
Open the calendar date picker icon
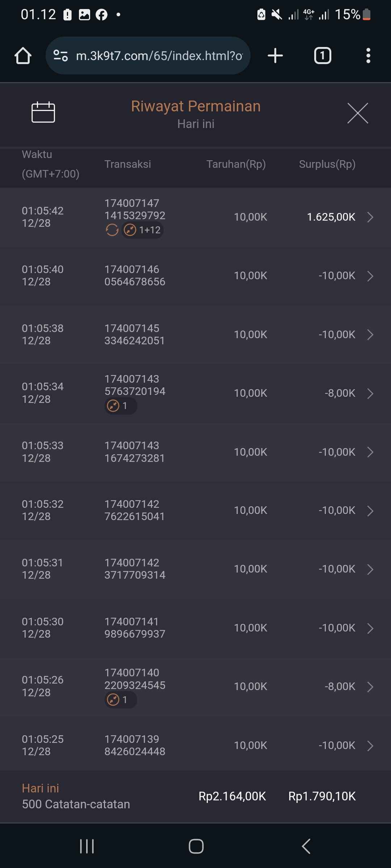(x=43, y=112)
